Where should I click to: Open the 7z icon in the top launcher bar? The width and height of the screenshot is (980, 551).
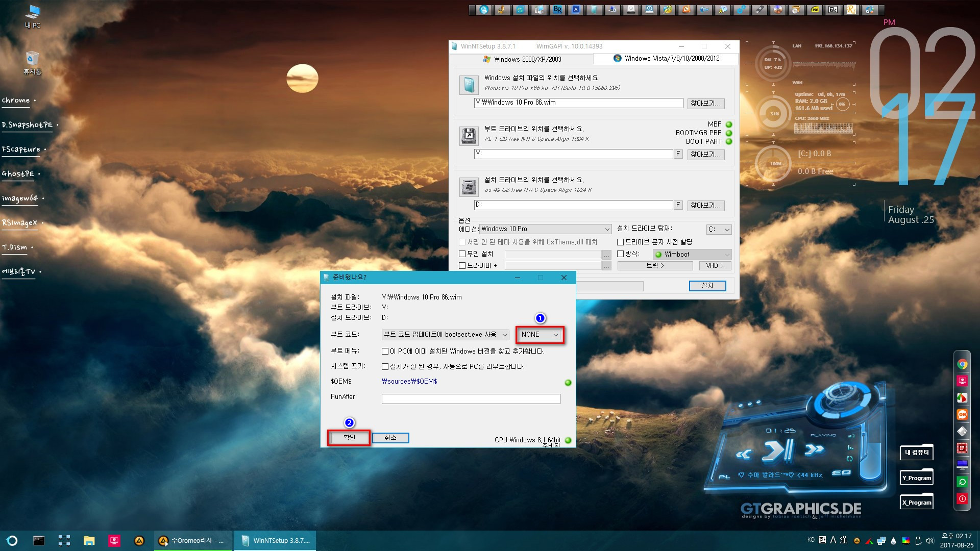(833, 9)
